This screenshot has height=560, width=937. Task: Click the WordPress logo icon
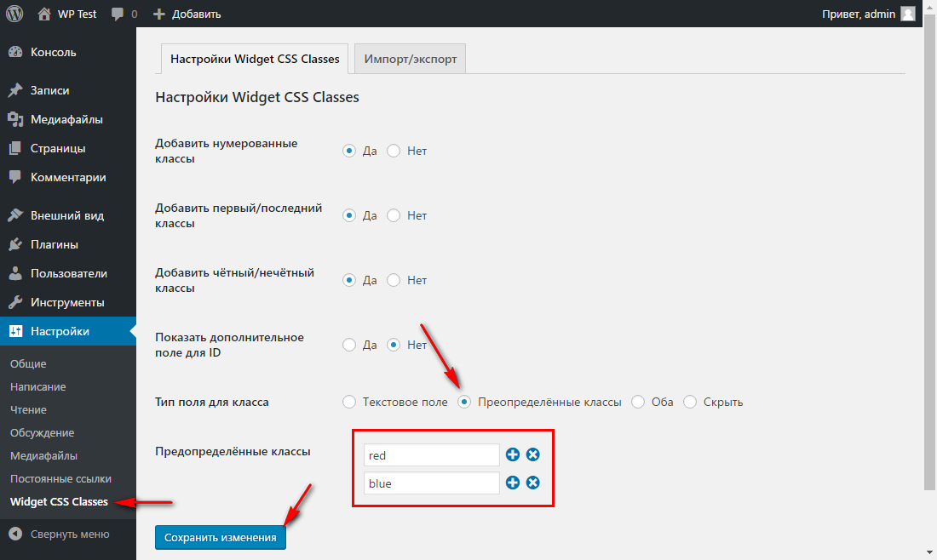click(x=14, y=14)
